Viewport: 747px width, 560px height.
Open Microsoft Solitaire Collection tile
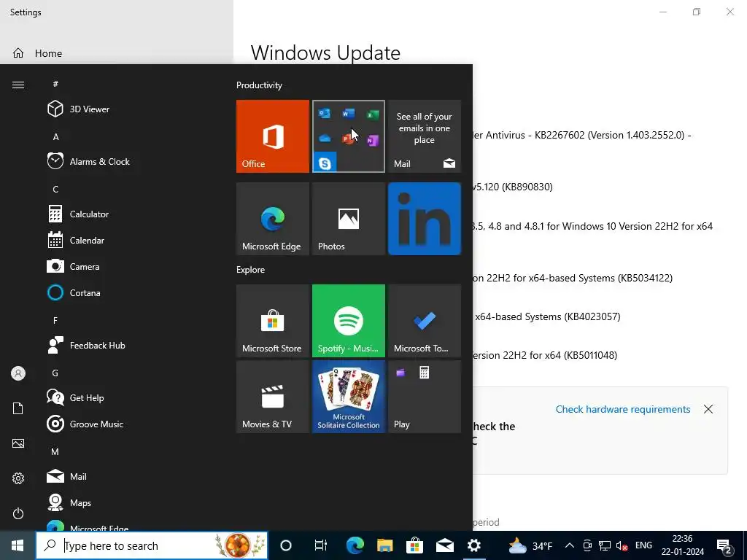tap(348, 397)
